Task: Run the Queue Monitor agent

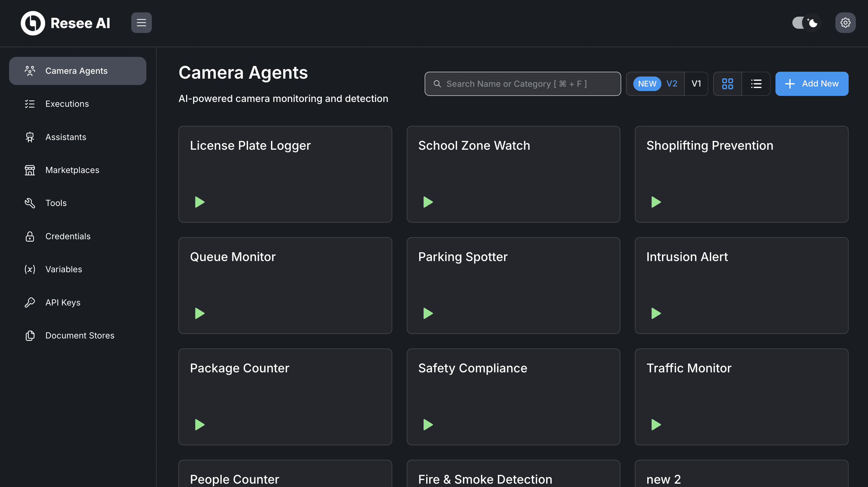Action: point(200,313)
